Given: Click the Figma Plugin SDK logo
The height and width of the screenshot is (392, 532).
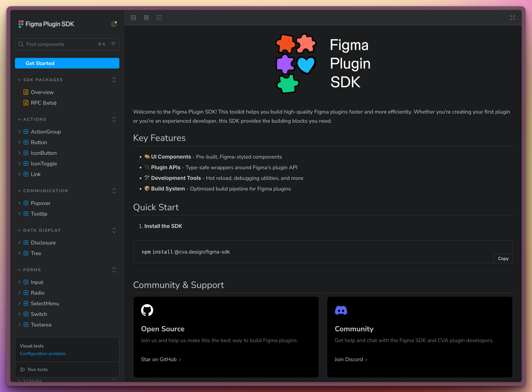Looking at the screenshot, I should tap(46, 24).
